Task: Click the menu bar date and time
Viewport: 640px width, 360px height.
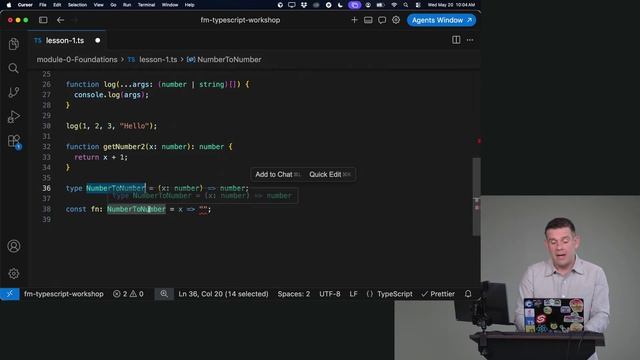Action: pos(451,5)
